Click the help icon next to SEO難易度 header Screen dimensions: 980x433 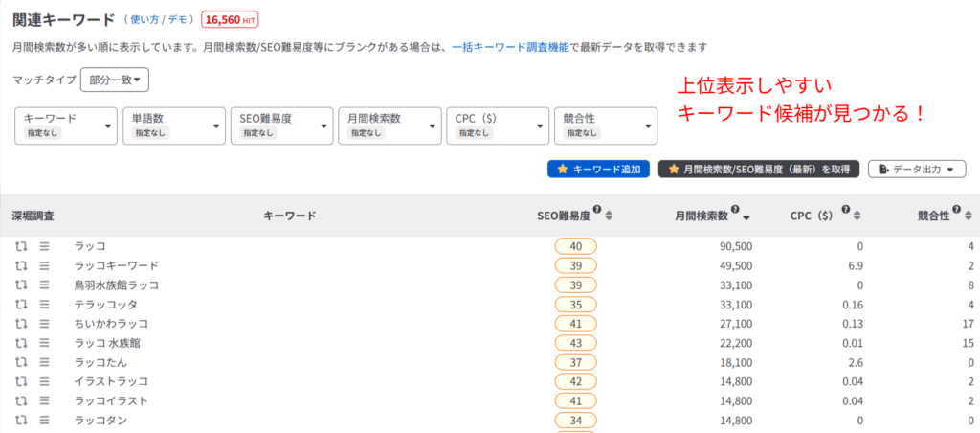coord(596,211)
